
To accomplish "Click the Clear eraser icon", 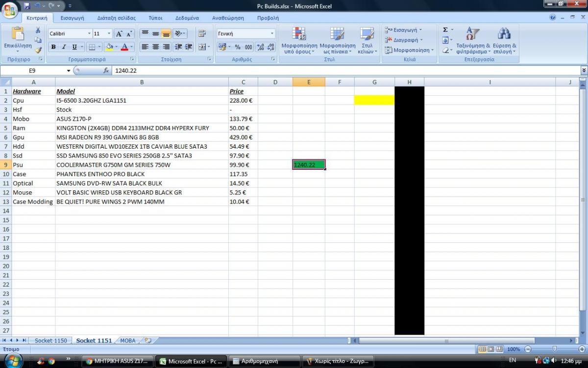I will [445, 50].
